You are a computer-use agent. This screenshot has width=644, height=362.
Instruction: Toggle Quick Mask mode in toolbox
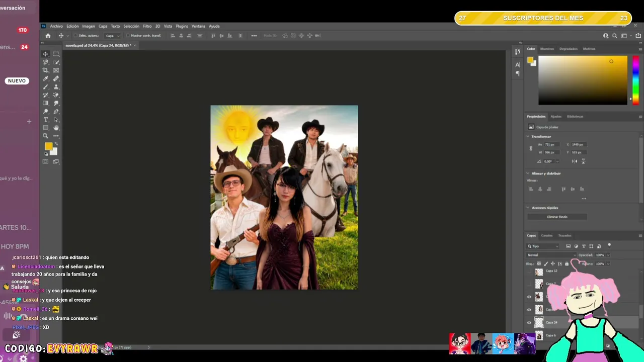click(x=46, y=161)
